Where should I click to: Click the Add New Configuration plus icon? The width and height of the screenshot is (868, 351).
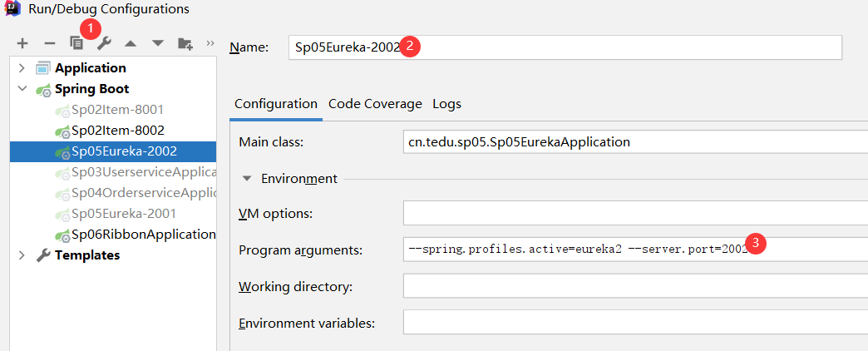tap(22, 43)
